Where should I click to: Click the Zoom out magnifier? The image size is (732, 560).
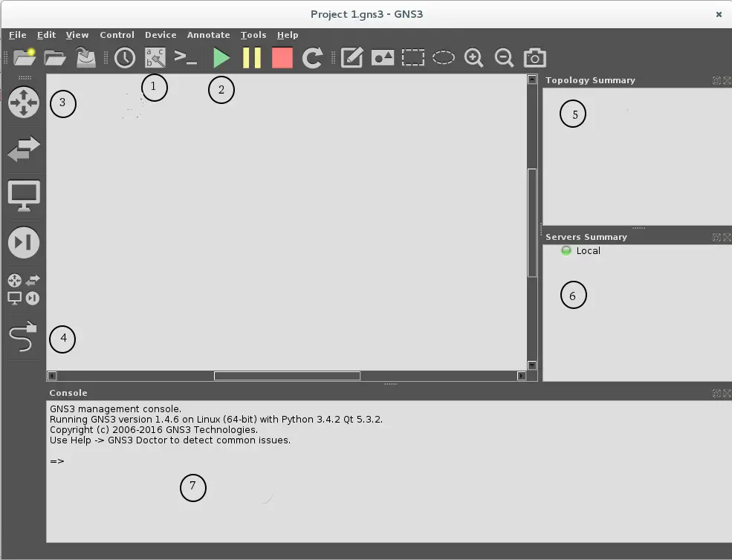(504, 58)
